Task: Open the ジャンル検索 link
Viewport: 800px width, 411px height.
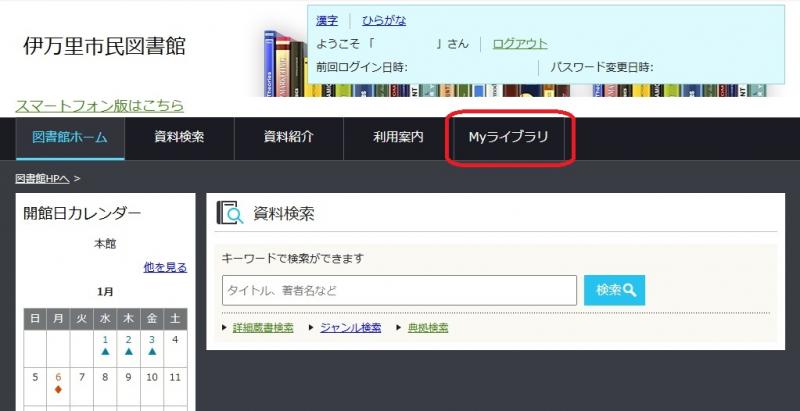Action: click(350, 327)
